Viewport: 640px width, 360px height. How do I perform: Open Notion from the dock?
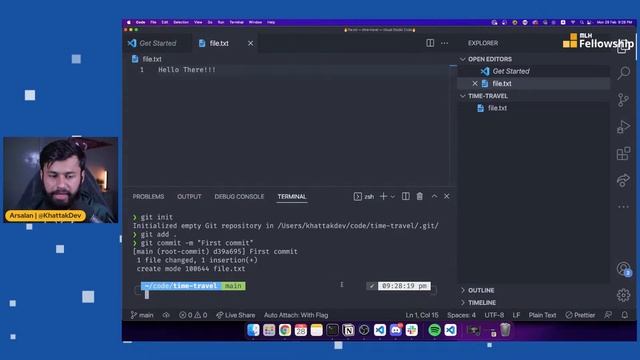(348, 330)
